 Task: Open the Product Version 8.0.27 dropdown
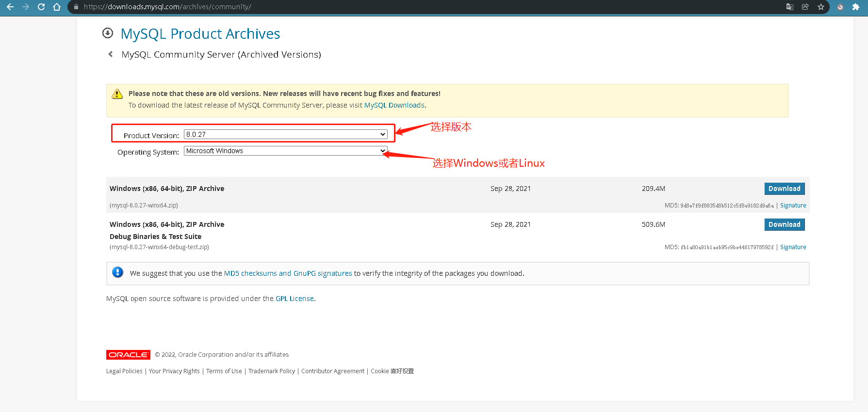point(286,134)
